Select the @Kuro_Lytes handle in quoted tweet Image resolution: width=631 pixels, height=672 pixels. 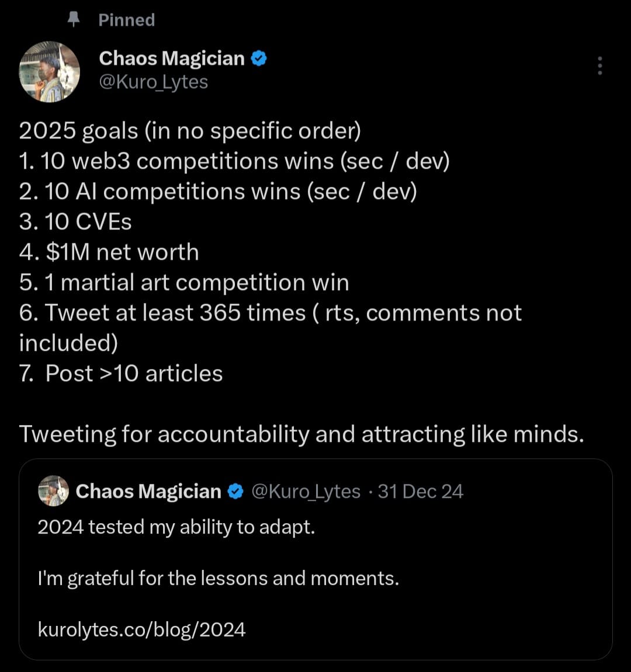pyautogui.click(x=306, y=492)
